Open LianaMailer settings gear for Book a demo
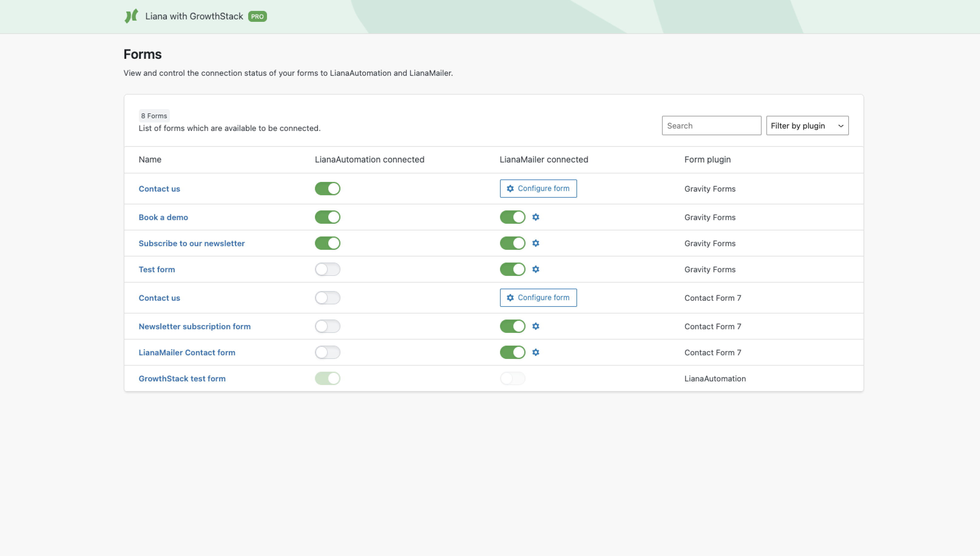 536,217
